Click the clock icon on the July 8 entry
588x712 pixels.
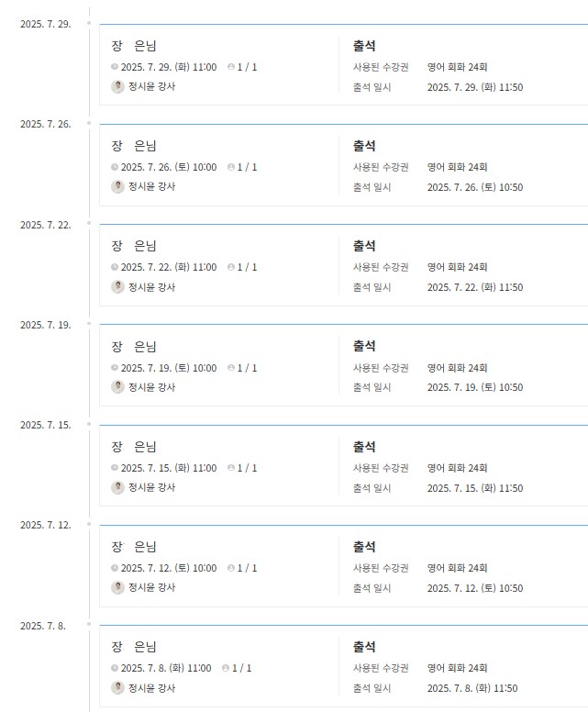tap(115, 668)
